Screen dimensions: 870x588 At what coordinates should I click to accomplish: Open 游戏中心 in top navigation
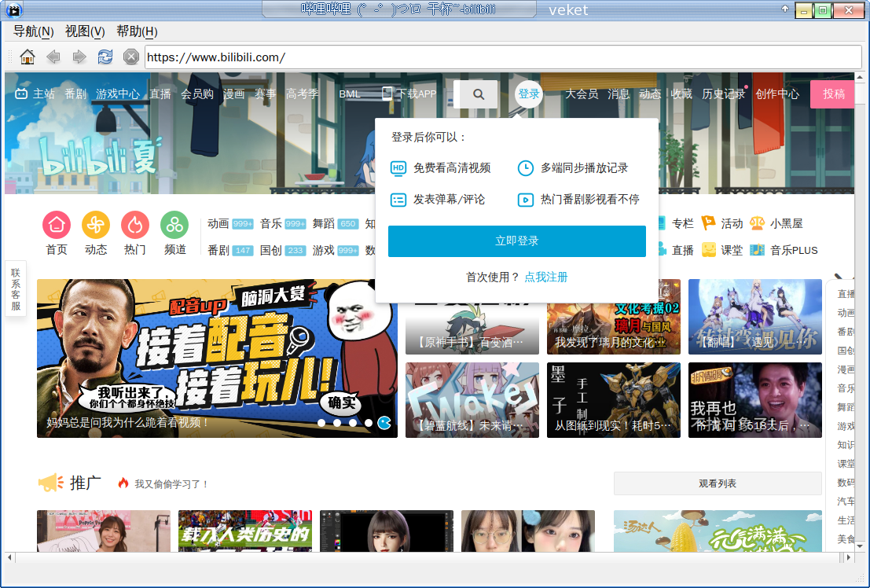[x=118, y=94]
